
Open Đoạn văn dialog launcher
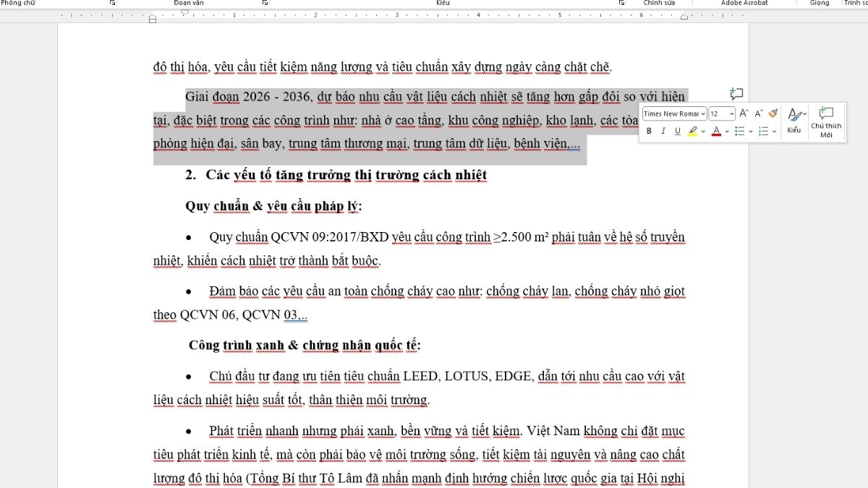pos(265,3)
